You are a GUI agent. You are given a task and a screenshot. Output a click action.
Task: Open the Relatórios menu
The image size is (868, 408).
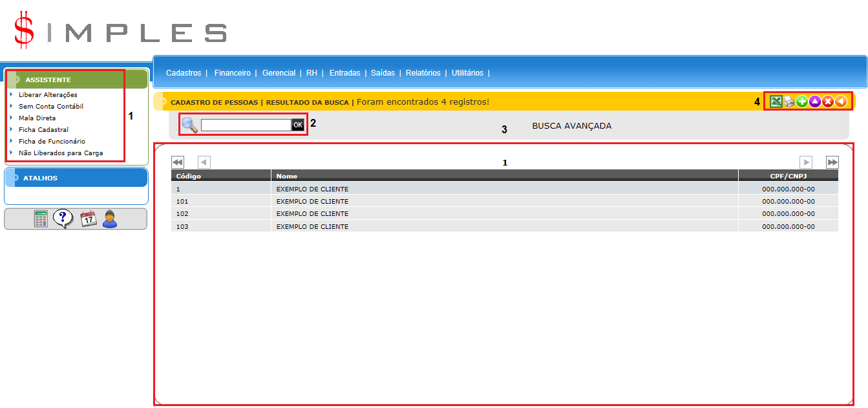423,73
